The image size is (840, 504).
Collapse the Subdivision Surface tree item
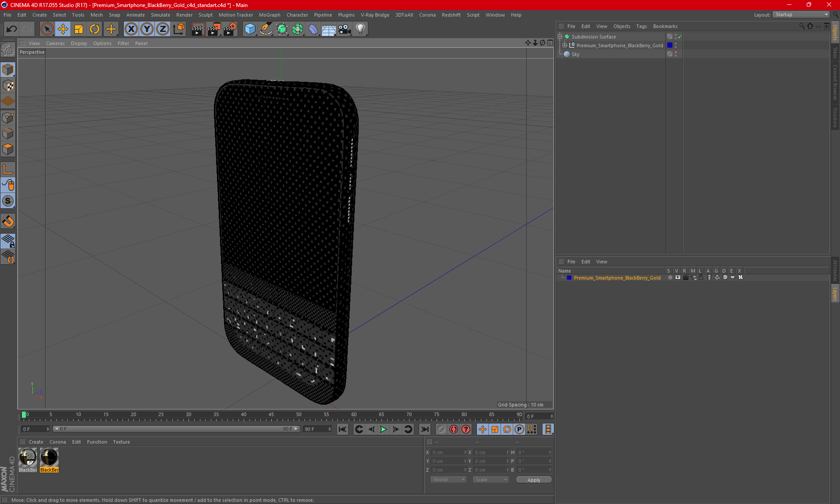(560, 37)
